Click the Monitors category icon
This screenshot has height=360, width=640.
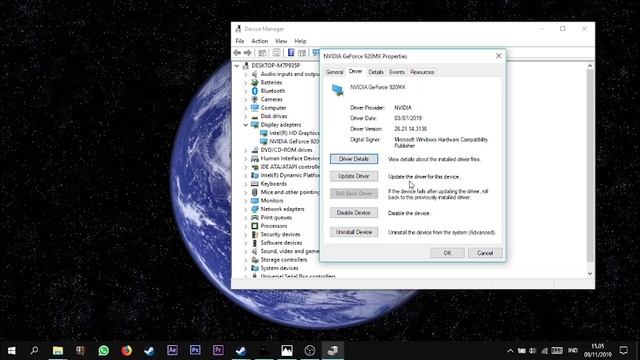click(x=255, y=200)
